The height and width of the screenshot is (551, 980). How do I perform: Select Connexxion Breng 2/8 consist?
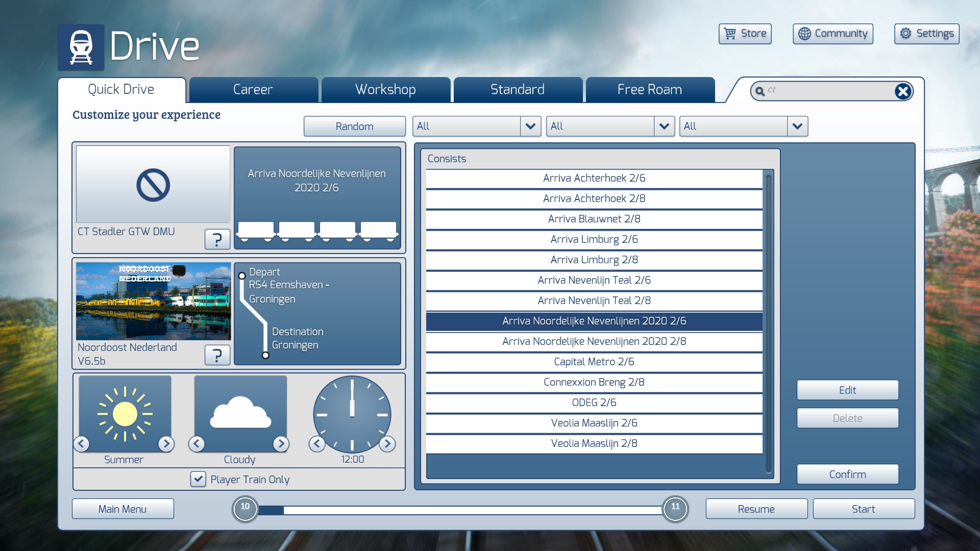pos(594,382)
